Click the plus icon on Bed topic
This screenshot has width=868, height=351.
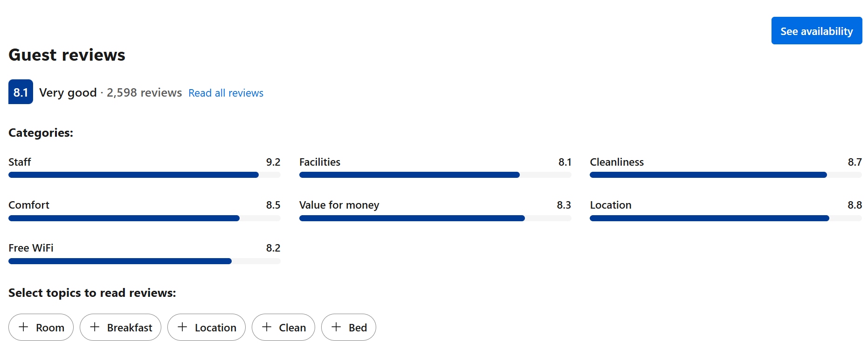336,327
